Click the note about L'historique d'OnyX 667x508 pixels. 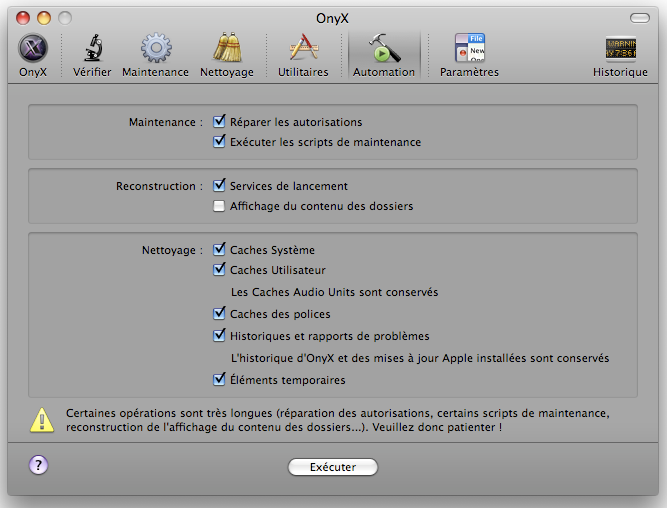click(420, 358)
